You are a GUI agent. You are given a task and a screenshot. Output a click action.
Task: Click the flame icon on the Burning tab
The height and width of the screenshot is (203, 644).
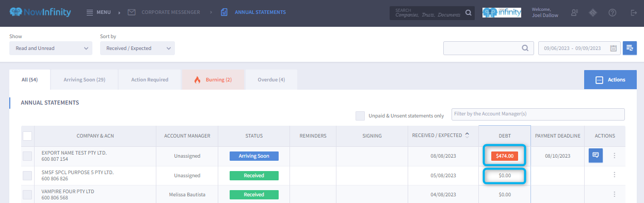(197, 80)
